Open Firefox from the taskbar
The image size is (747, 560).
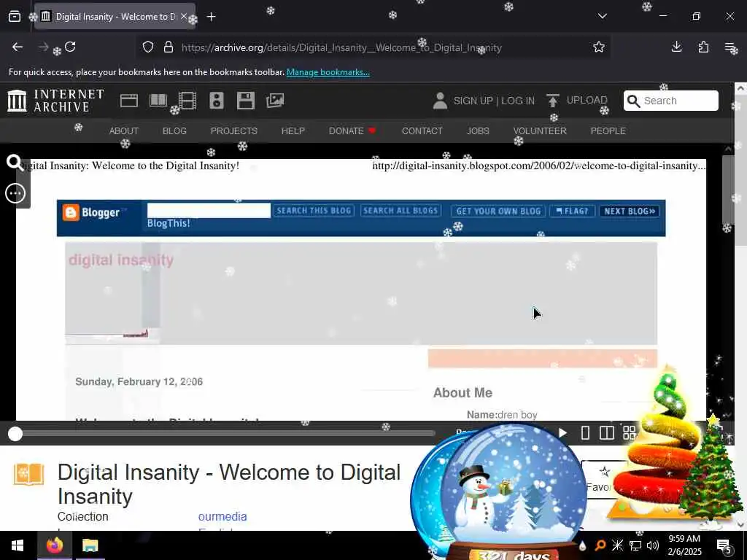(54, 545)
